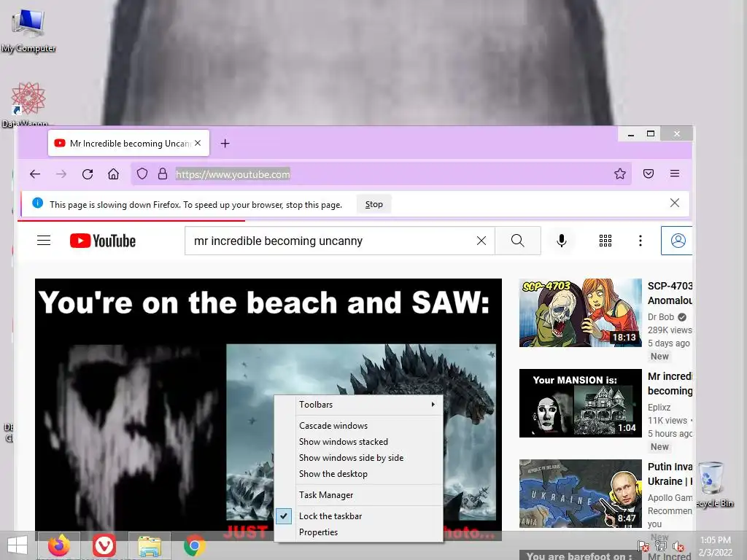Open the Putin Invades Ukraine title link
The image size is (747, 560).
(670, 474)
